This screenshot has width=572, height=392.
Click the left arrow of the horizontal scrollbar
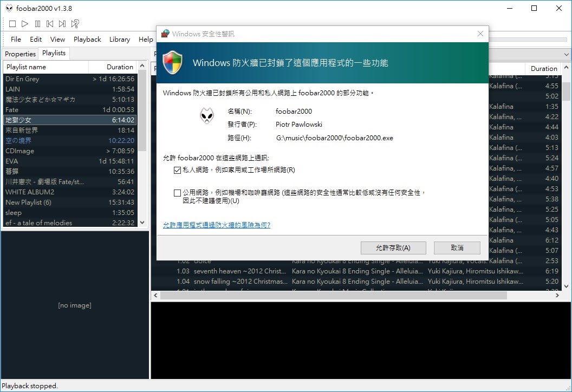tap(155, 295)
